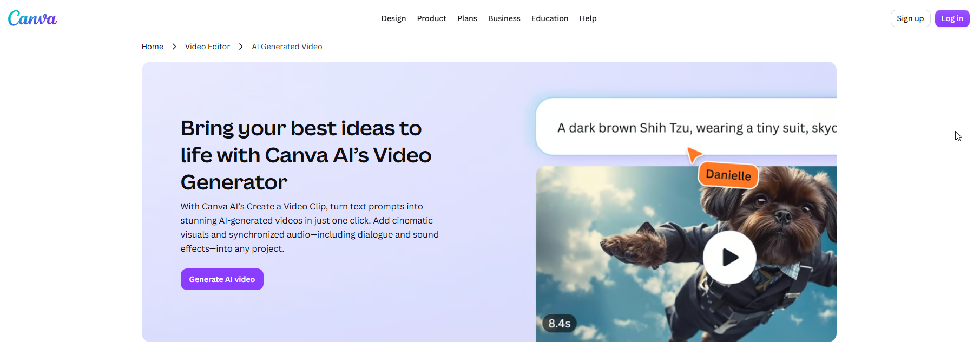
Task: Click Generate AI video button
Action: [x=222, y=279]
